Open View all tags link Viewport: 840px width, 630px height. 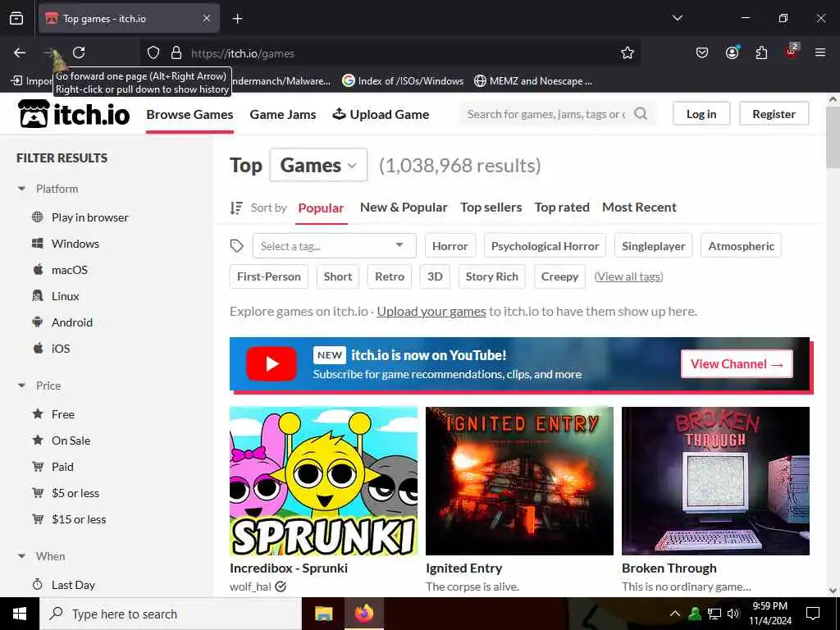click(629, 276)
